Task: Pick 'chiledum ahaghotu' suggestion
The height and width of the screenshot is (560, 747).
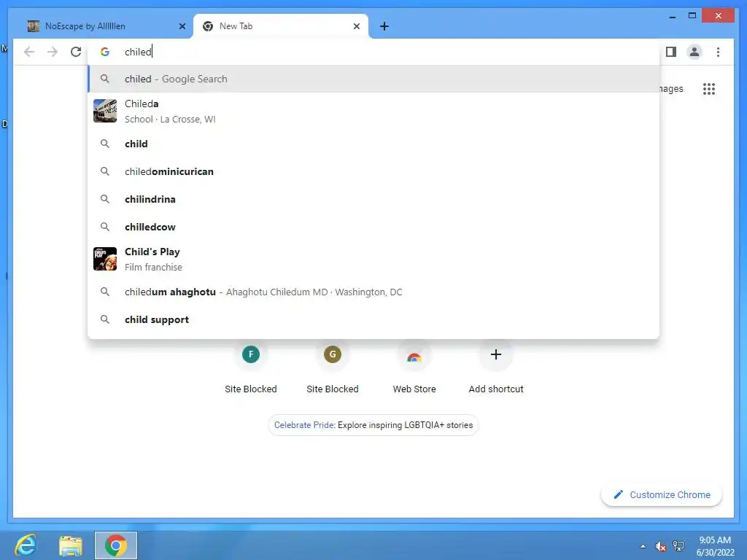Action: [x=373, y=292]
